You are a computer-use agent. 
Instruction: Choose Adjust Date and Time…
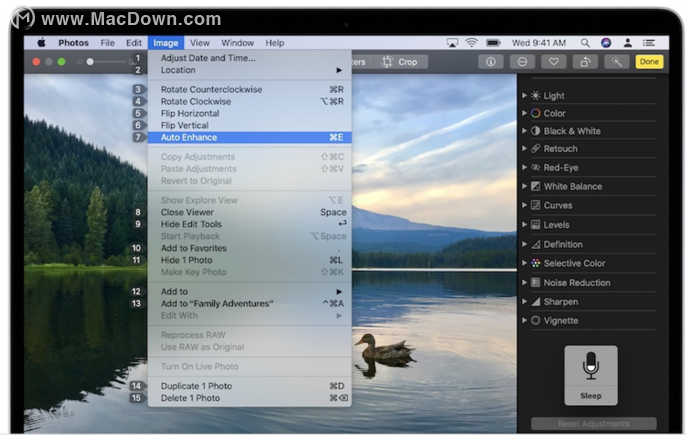coord(250,58)
